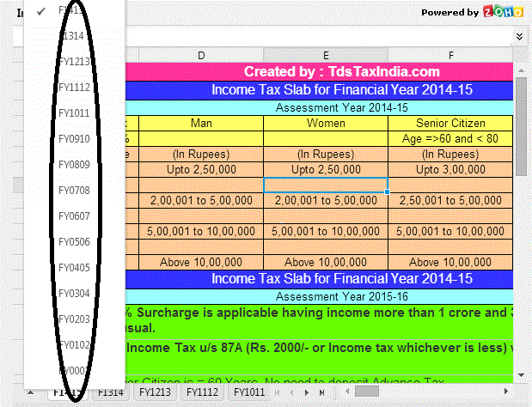Select the Women header cell

tap(326, 123)
